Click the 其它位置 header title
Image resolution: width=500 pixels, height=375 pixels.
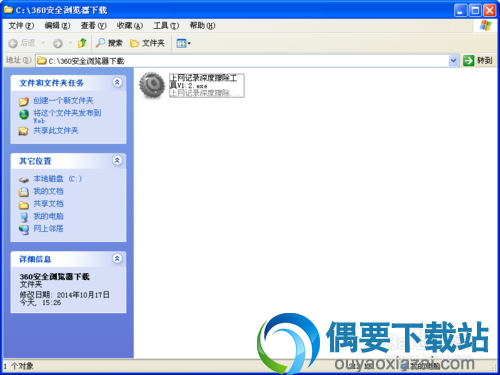[35, 161]
